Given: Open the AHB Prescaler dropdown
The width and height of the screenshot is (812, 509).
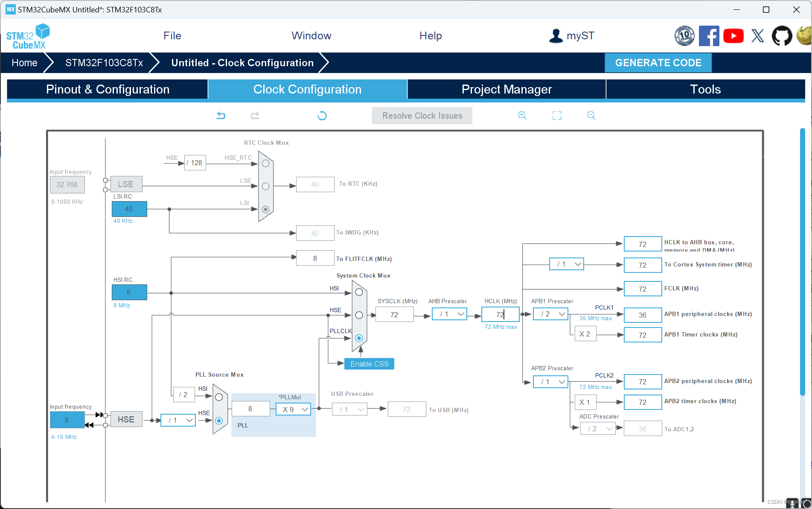Looking at the screenshot, I should [x=450, y=314].
